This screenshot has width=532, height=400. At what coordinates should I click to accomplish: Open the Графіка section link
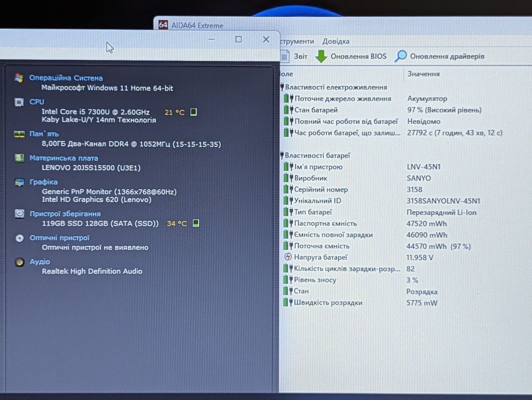(44, 182)
